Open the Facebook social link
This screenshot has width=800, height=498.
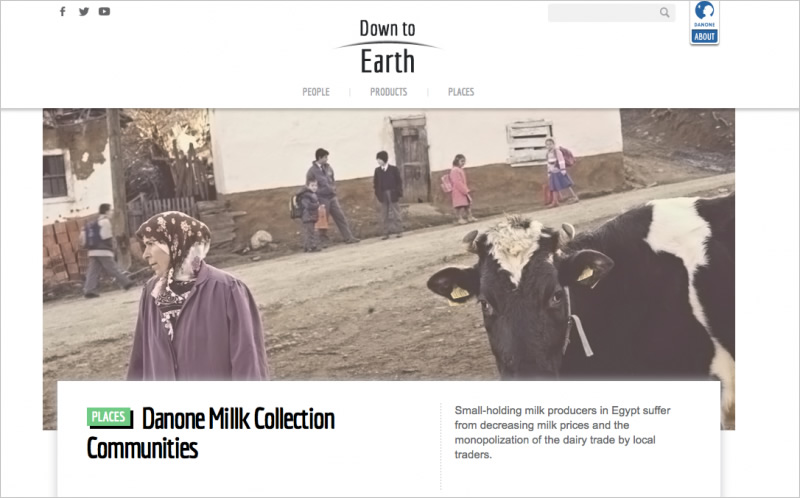pyautogui.click(x=62, y=11)
